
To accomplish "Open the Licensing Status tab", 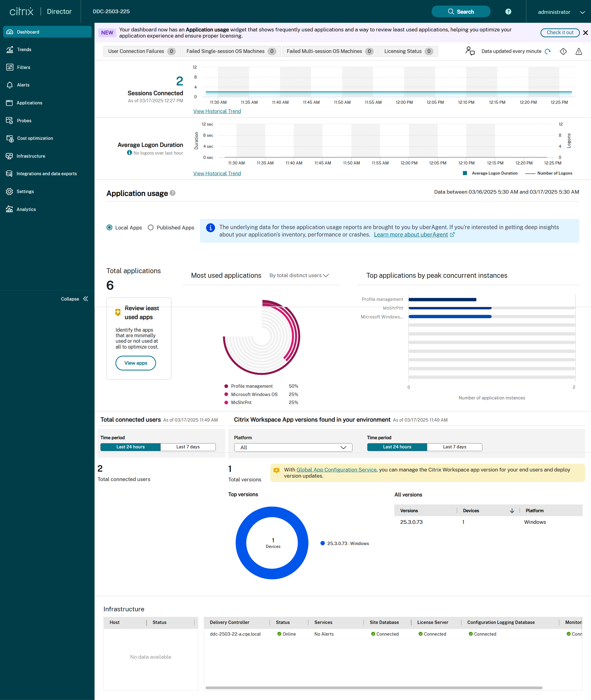I will [x=408, y=51].
